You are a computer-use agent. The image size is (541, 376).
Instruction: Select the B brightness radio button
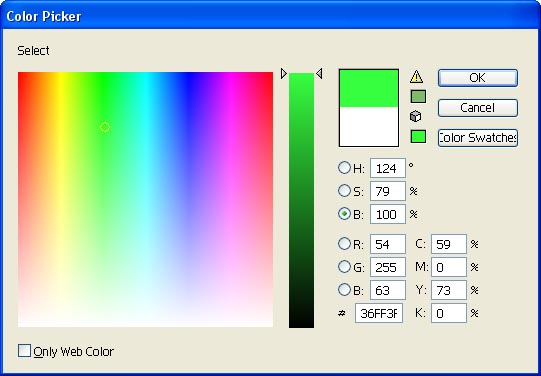click(344, 214)
